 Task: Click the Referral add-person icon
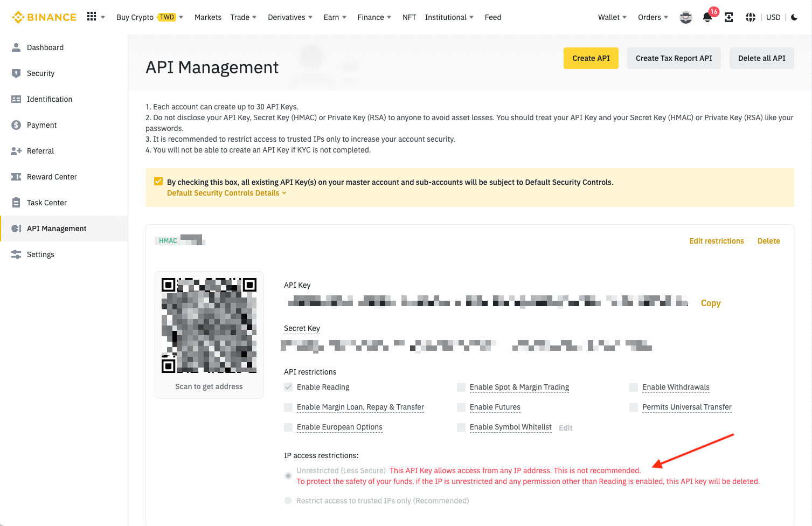(x=16, y=151)
